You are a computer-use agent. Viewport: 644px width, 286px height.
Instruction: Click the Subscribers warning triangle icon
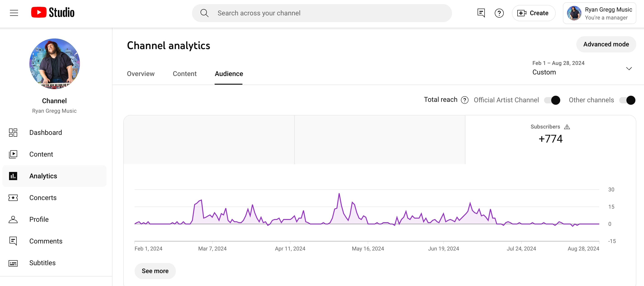pyautogui.click(x=567, y=127)
